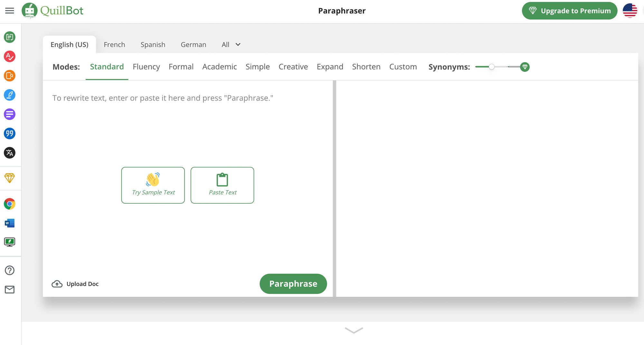Open the desktop app monitor icon

[x=10, y=242]
